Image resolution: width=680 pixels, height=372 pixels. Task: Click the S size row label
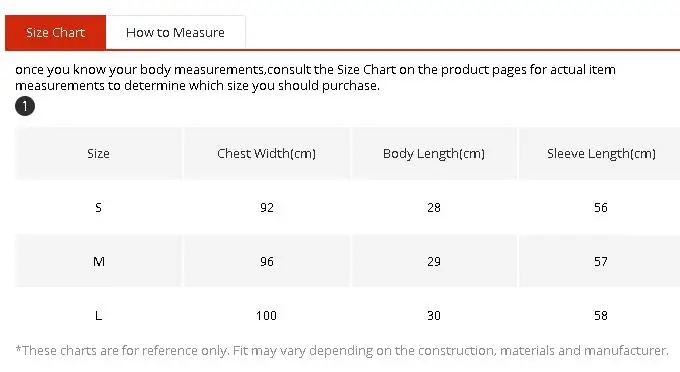[x=98, y=208]
